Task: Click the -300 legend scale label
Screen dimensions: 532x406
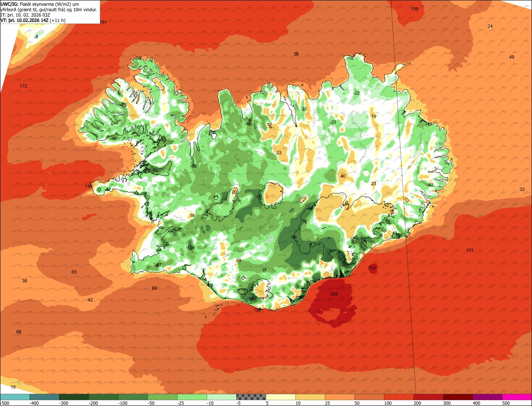Action: [64, 403]
